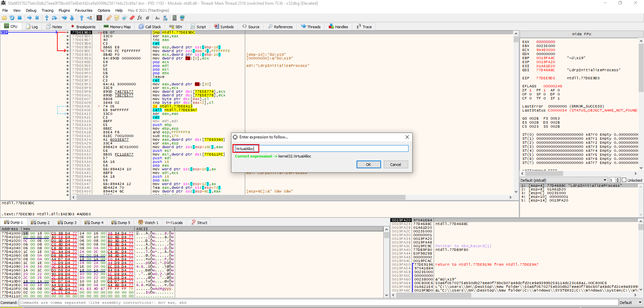
Task: Adjust the argument count spinner showing 5
Action: point(614,180)
